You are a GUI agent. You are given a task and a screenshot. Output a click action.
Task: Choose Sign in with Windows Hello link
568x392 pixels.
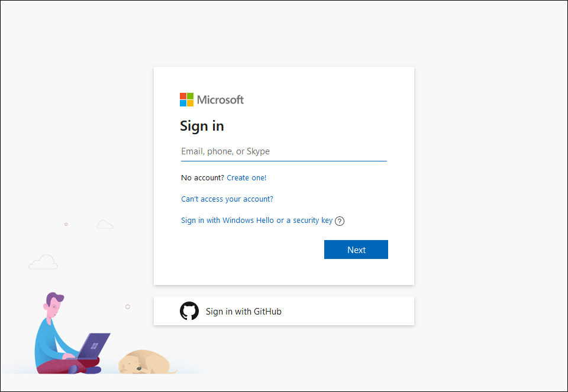pos(257,220)
